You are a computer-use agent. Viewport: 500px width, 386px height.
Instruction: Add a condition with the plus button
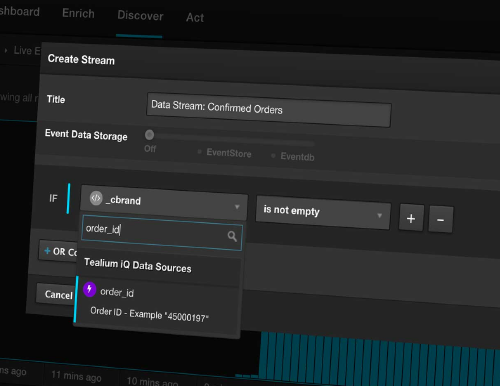click(411, 218)
